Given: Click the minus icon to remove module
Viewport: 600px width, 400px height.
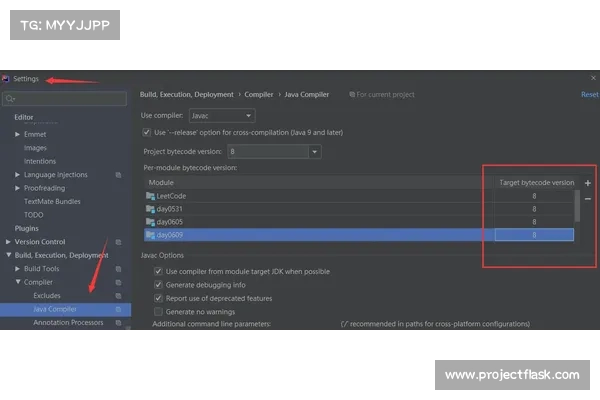Looking at the screenshot, I should (x=588, y=199).
